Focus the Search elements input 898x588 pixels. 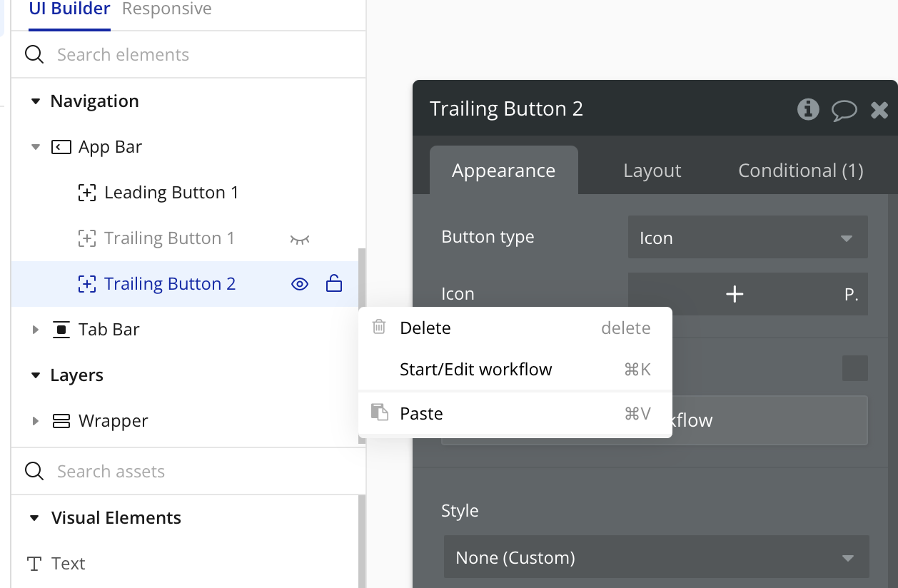[x=188, y=55]
